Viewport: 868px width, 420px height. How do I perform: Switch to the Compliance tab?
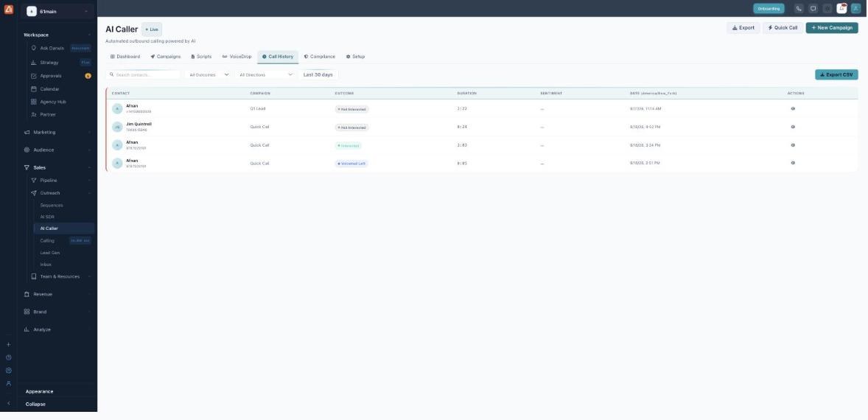319,57
